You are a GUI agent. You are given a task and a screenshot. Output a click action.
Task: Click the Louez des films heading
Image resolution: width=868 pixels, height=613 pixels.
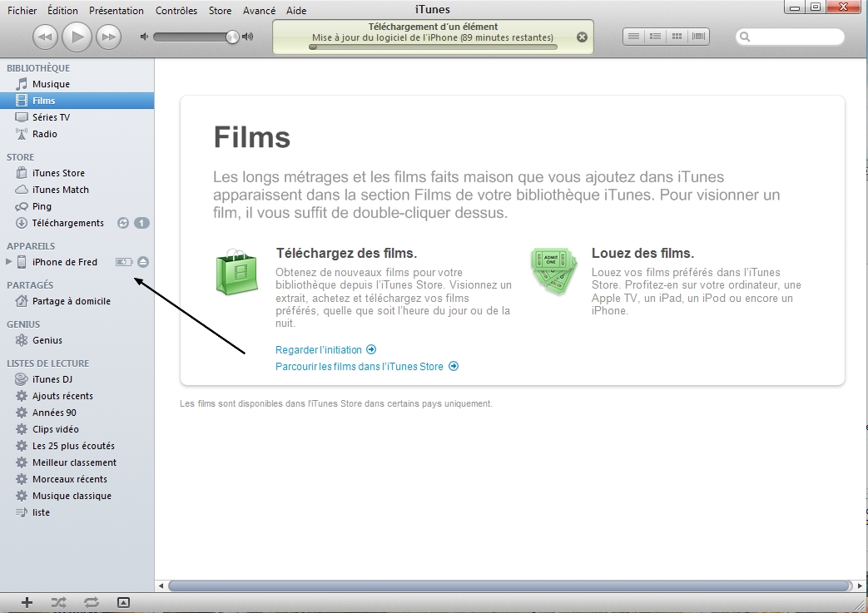(642, 254)
